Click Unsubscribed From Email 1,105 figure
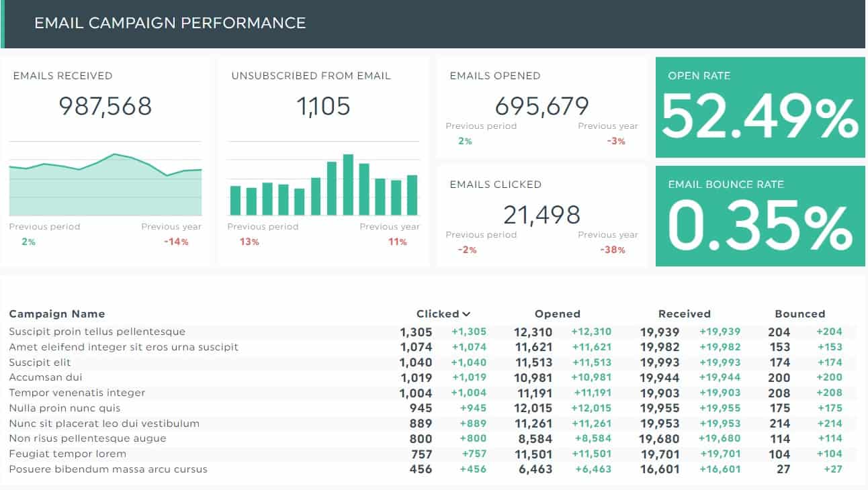868x490 pixels. 323,106
